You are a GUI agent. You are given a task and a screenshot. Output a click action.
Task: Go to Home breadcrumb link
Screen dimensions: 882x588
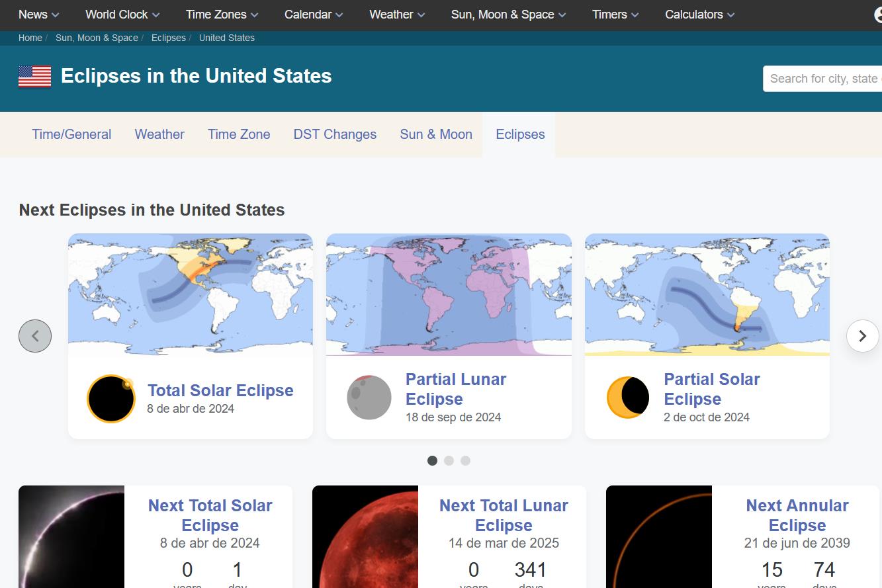point(30,38)
